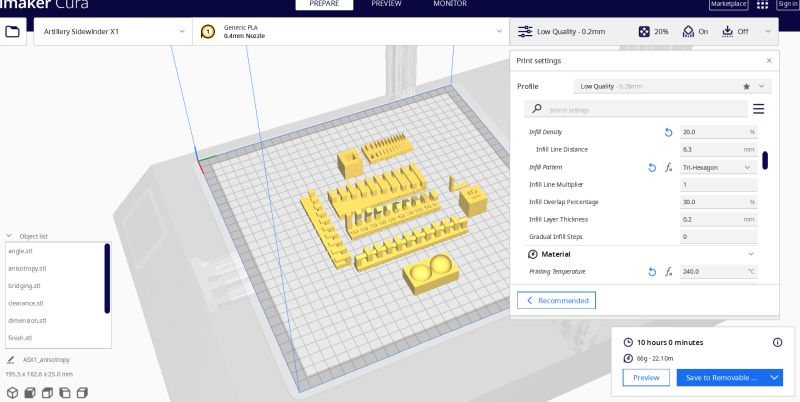Click the pencil rename job icon
800x402 pixels.
(11, 360)
